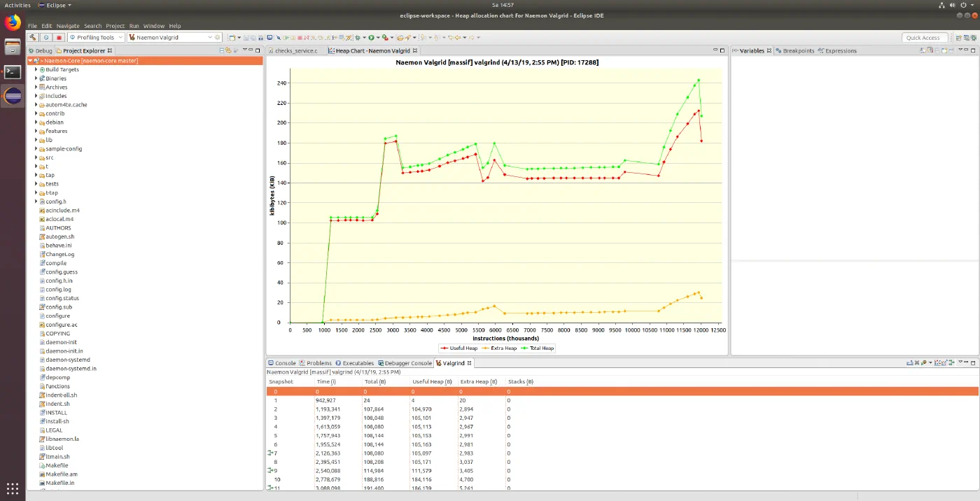The image size is (980, 501).
Task: Open Variables view menu dropdown
Action: (x=960, y=50)
